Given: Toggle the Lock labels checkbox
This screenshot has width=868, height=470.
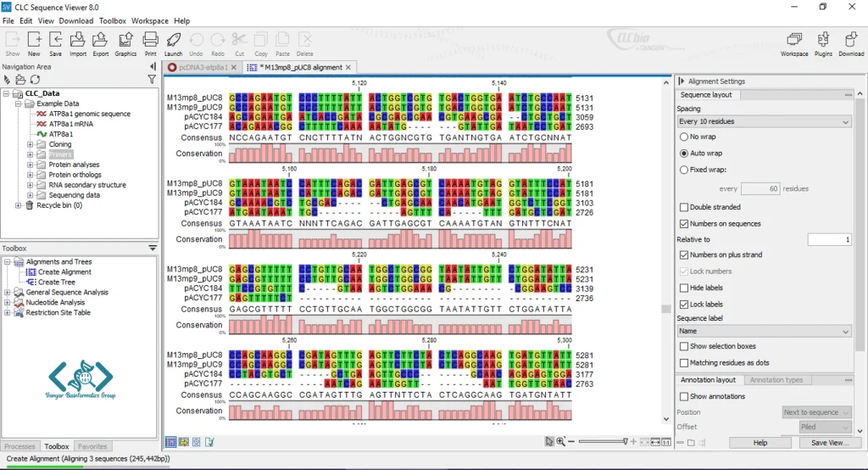Looking at the screenshot, I should 684,305.
